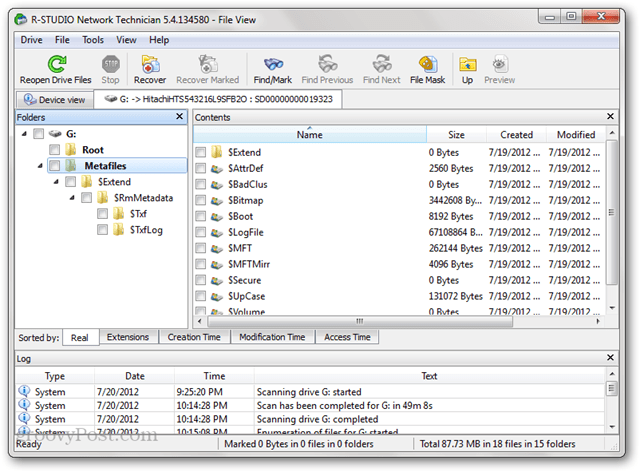The width and height of the screenshot is (640, 472).
Task: Click the Stop sign toolbar icon
Action: point(111,64)
